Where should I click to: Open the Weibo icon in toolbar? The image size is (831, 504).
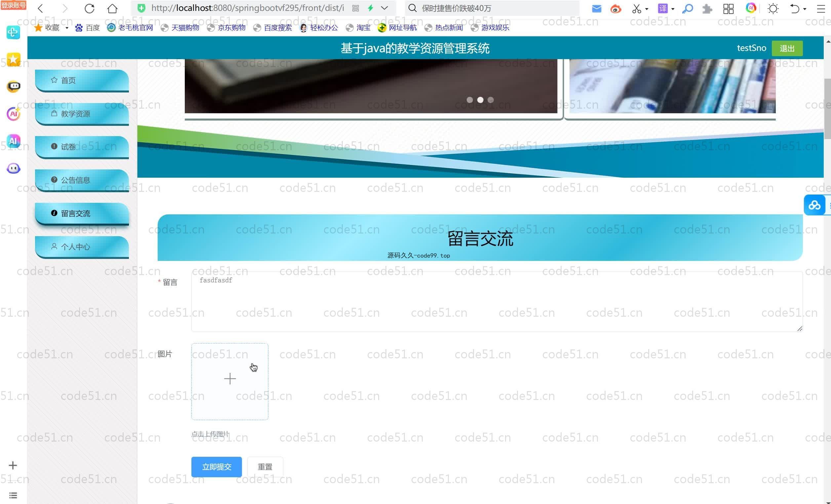tap(615, 9)
